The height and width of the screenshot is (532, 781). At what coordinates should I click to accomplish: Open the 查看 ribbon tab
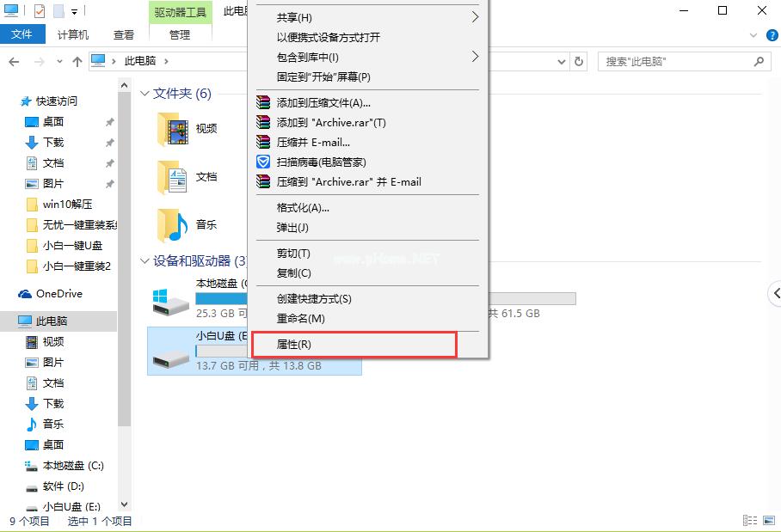[x=124, y=35]
